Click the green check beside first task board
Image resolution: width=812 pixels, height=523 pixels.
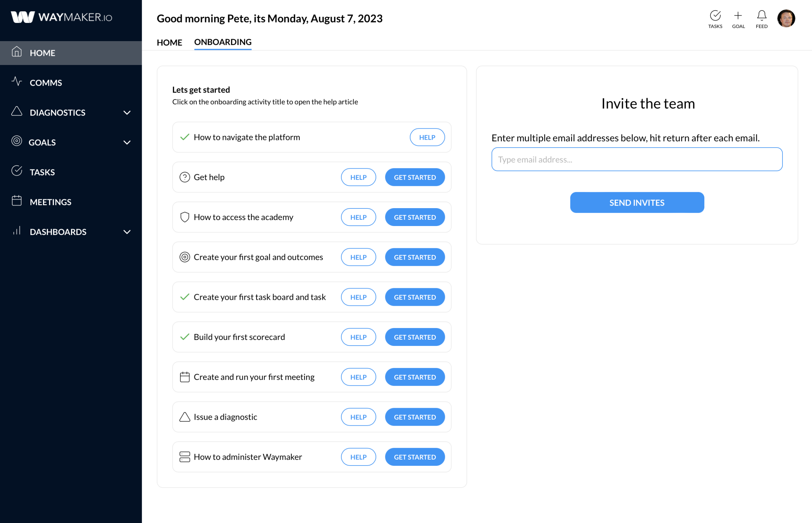click(184, 297)
